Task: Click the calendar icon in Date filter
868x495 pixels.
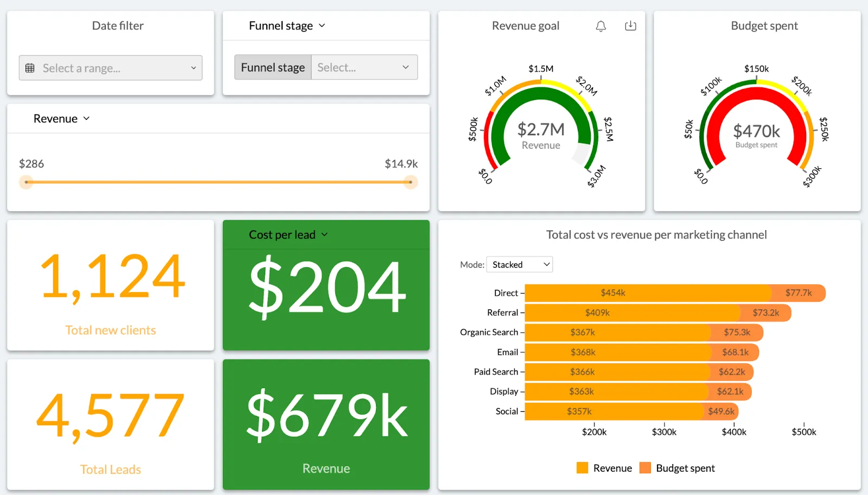Action: [x=30, y=68]
